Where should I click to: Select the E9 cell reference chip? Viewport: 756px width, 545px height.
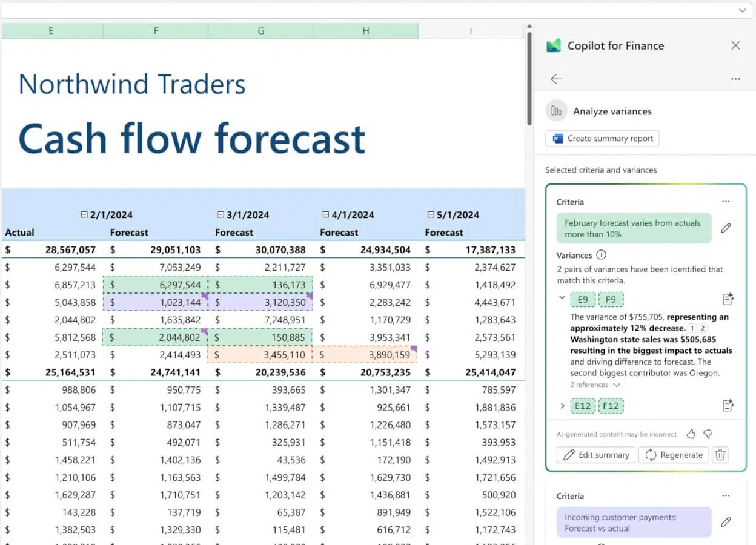point(583,299)
